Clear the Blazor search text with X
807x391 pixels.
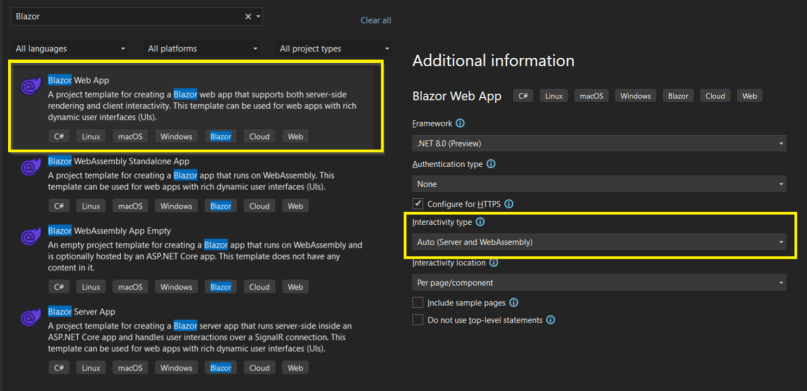coord(248,16)
